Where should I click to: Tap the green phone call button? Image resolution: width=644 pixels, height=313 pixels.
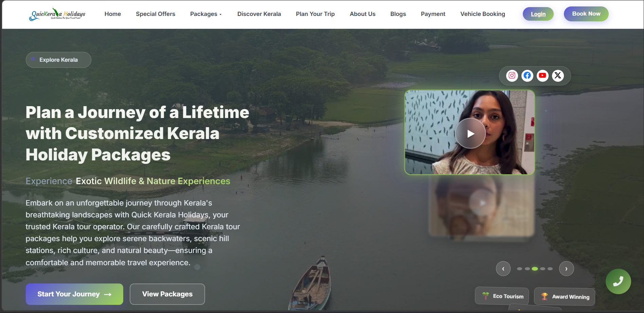[x=618, y=281]
